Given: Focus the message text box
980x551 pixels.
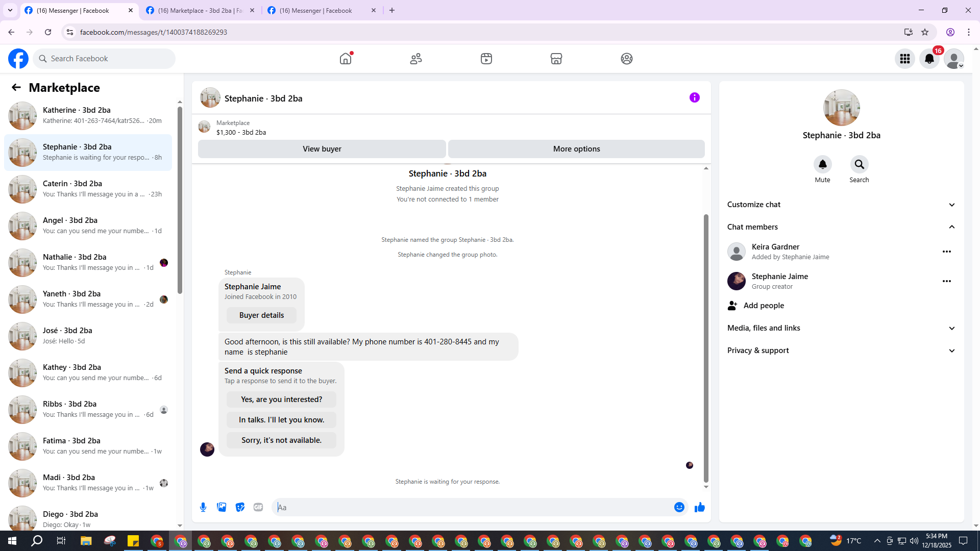Looking at the screenshot, I should (x=472, y=507).
